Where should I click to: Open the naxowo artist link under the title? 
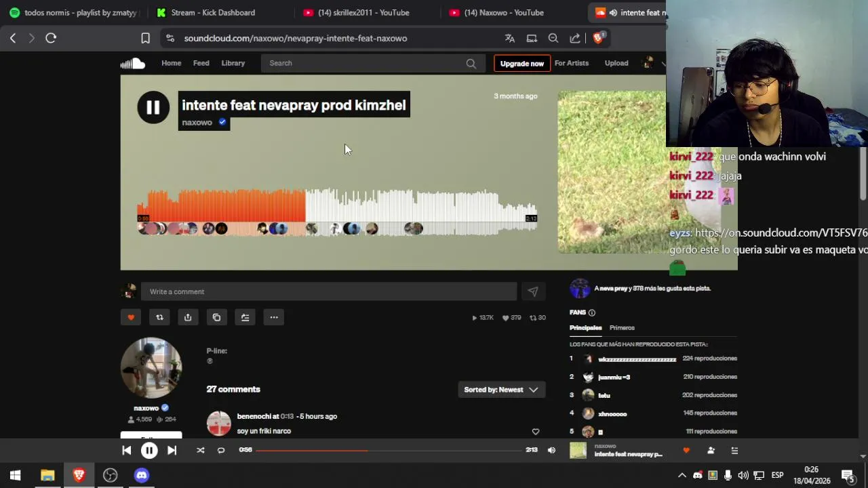tap(197, 123)
